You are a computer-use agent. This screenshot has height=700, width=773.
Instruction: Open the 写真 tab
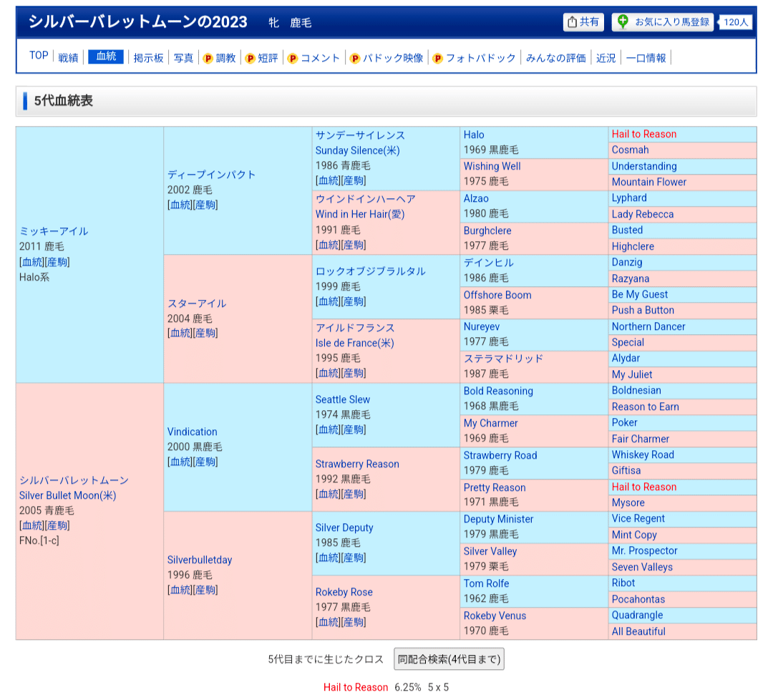183,58
